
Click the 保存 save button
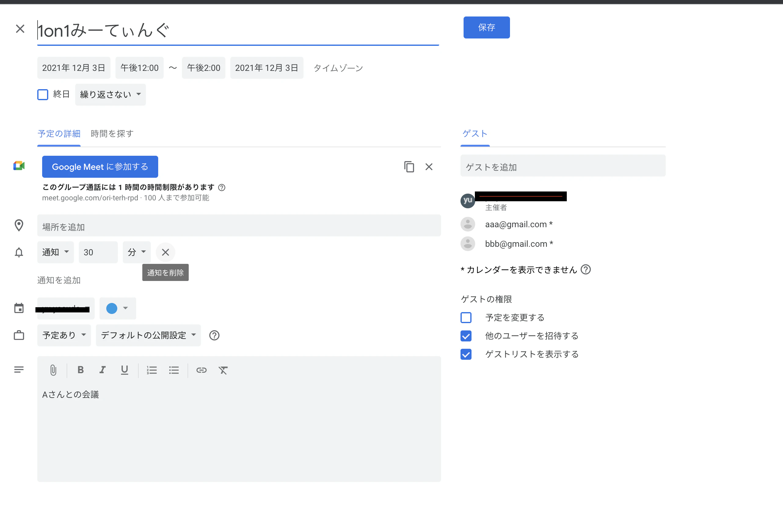[x=486, y=27]
